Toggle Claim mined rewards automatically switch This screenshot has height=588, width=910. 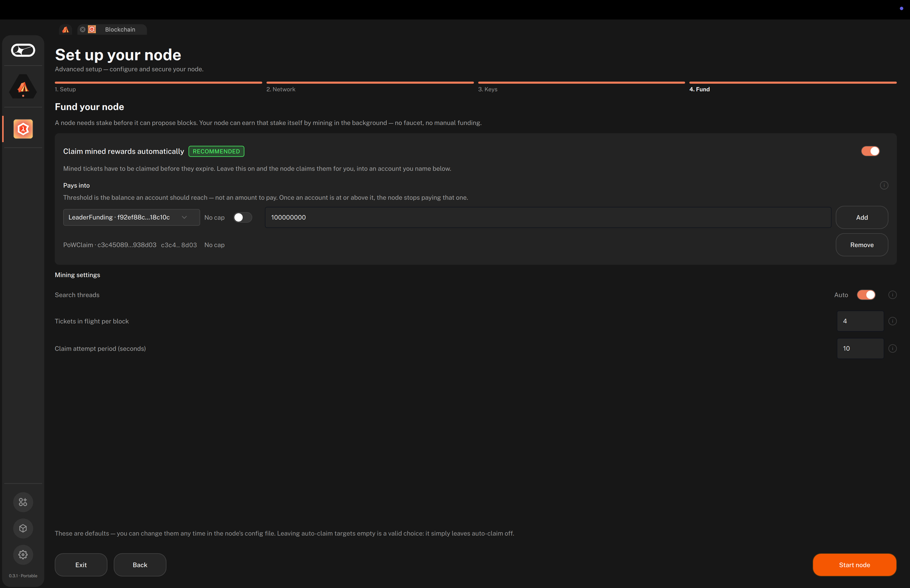tap(871, 151)
